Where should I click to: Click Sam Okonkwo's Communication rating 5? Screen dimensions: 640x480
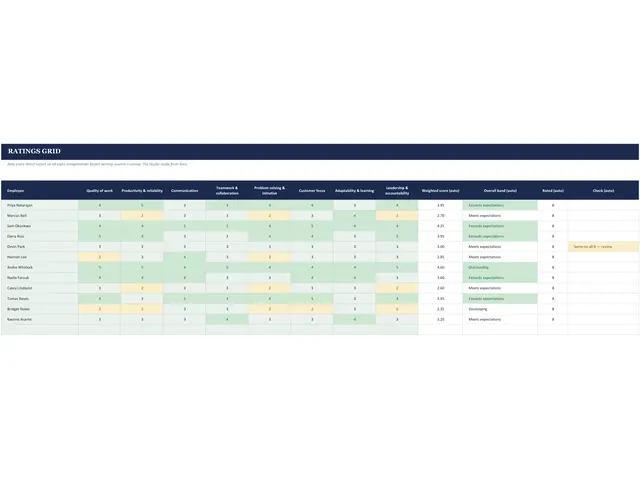(x=184, y=226)
